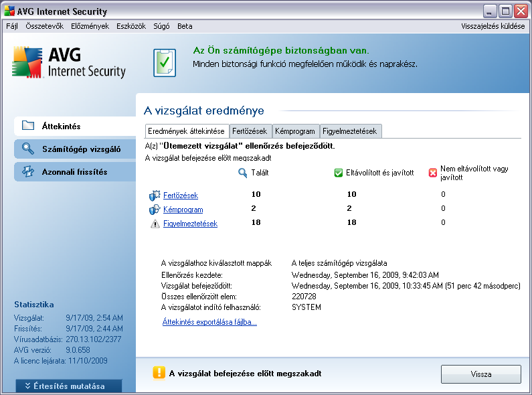This screenshot has height=395, width=532.
Task: Click the AVG verzió value 9.0.658
Action: [x=78, y=350]
